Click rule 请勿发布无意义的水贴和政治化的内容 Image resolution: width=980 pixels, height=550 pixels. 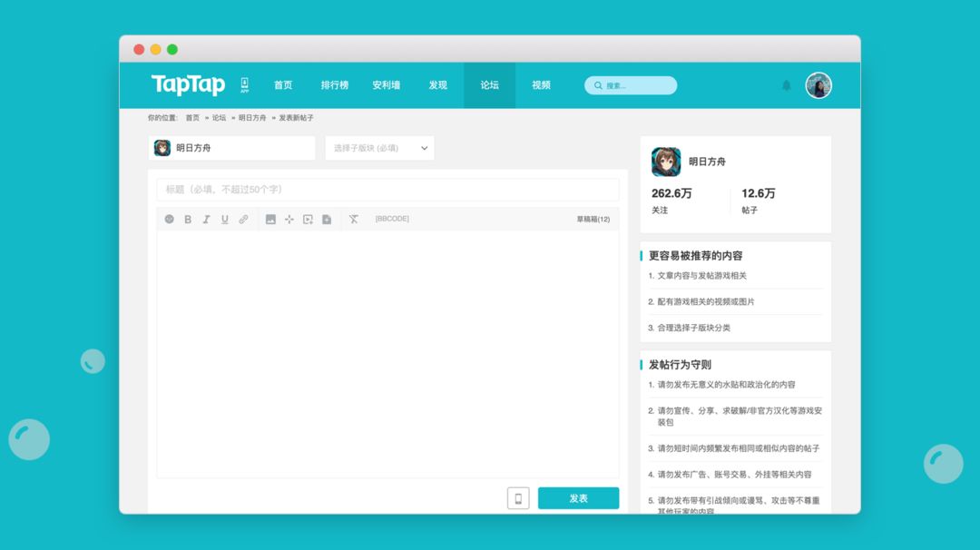click(x=726, y=385)
